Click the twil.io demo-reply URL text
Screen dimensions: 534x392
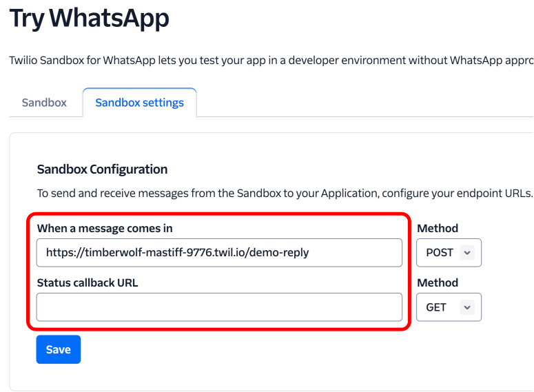coord(178,253)
